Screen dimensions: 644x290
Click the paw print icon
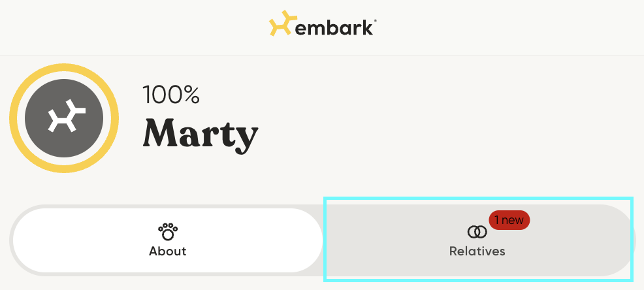(x=168, y=231)
